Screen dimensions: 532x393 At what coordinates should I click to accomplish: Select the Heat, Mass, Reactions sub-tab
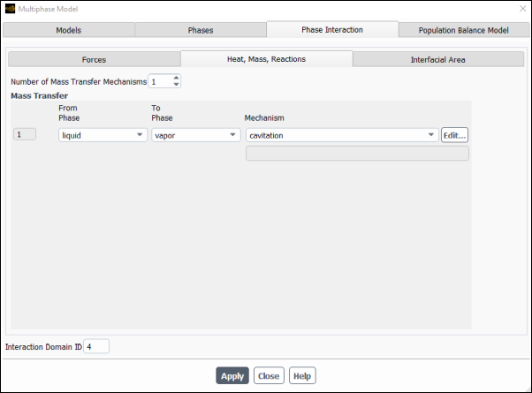pyautogui.click(x=266, y=59)
